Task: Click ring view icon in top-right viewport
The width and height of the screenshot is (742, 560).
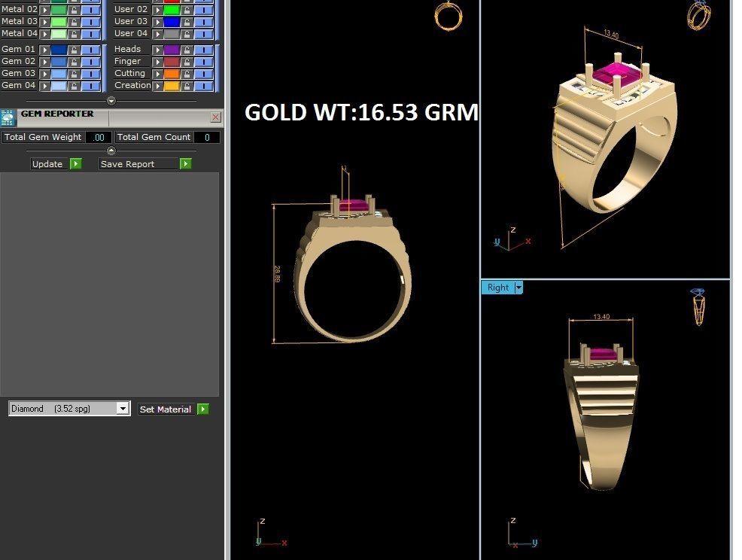Action: 698,16
